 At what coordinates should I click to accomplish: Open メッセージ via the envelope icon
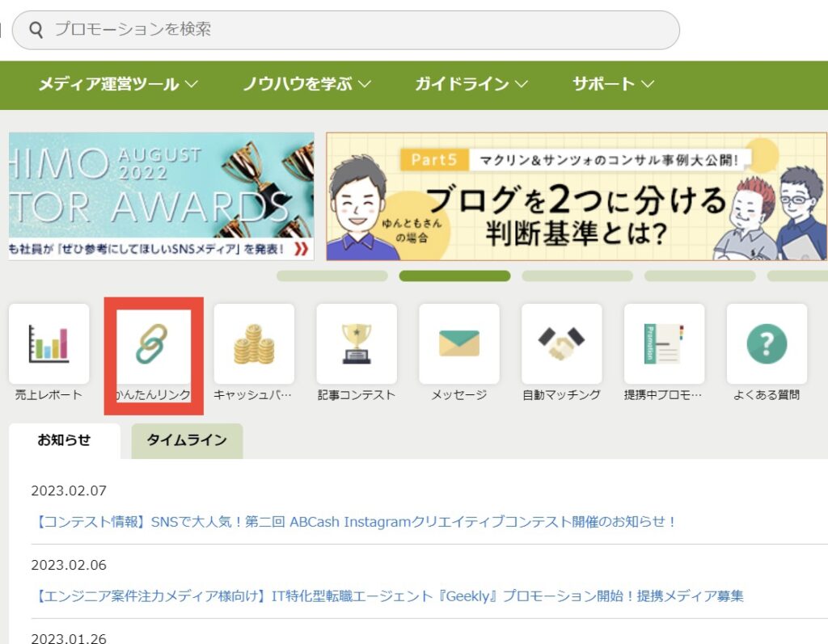458,343
